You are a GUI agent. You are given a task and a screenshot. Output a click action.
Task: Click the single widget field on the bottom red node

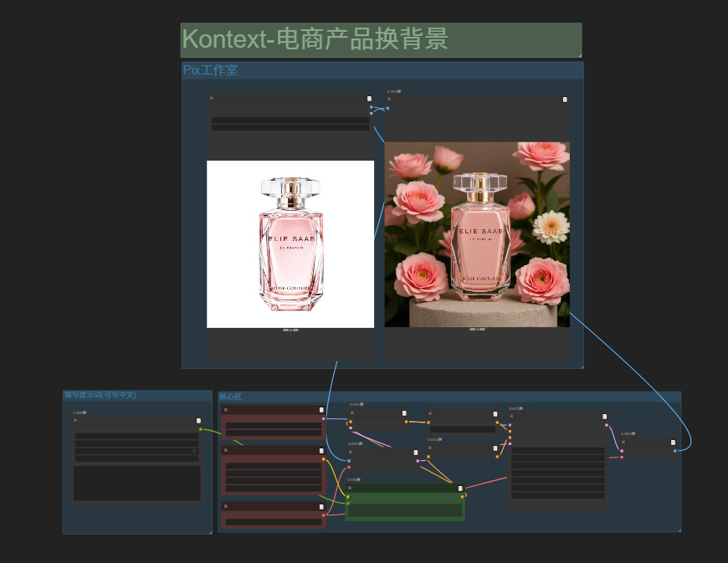[274, 522]
